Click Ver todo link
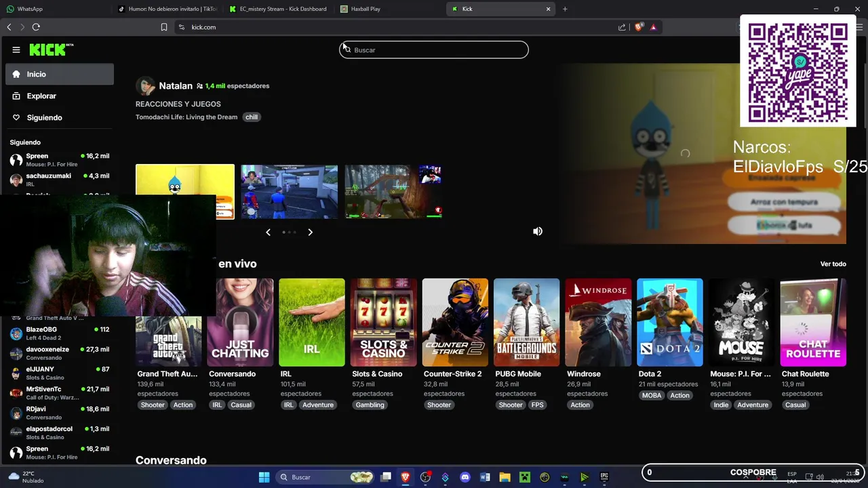 click(x=833, y=264)
